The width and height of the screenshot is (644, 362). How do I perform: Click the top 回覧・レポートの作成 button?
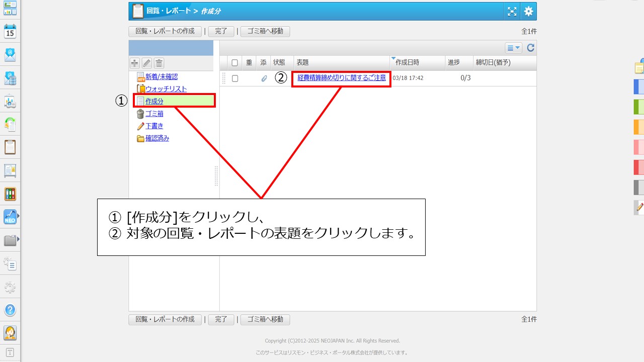click(165, 31)
